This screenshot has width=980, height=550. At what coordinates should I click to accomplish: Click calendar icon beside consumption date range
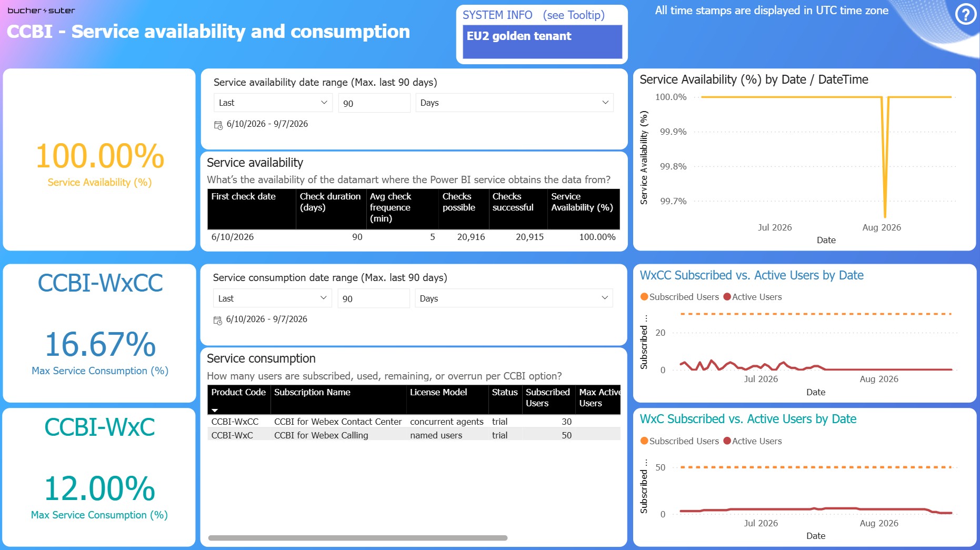click(x=217, y=321)
